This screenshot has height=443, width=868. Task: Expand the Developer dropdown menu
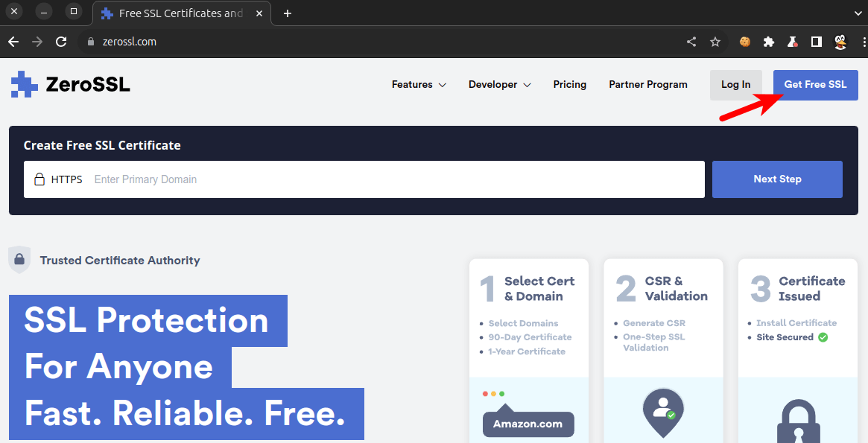(499, 85)
